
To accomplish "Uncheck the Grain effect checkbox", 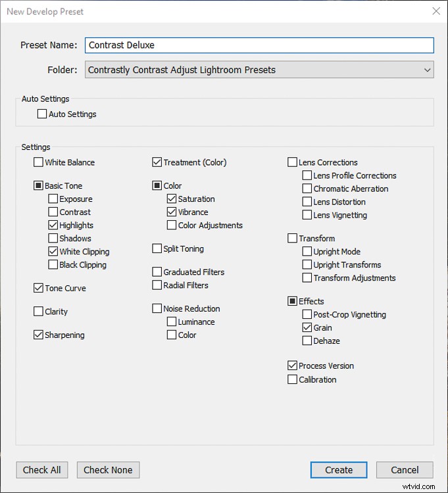I will click(x=307, y=327).
